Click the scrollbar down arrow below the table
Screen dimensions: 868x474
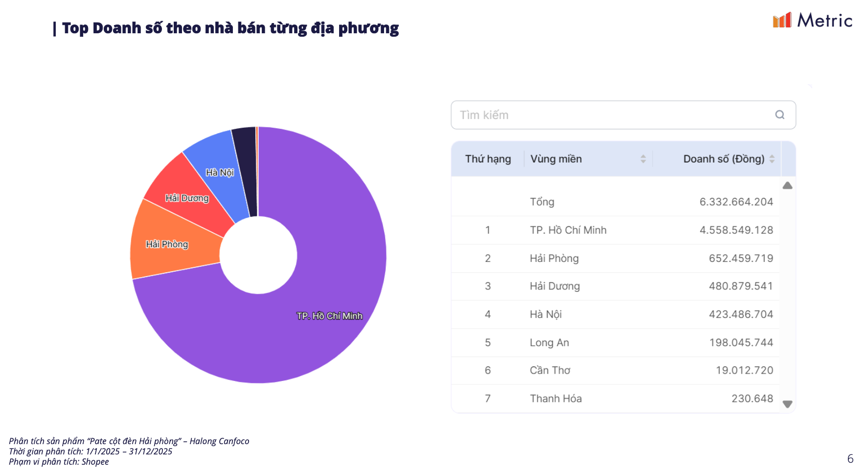788,404
